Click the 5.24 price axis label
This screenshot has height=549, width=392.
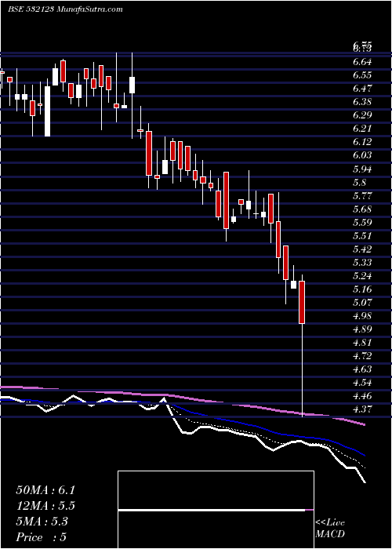pyautogui.click(x=362, y=275)
